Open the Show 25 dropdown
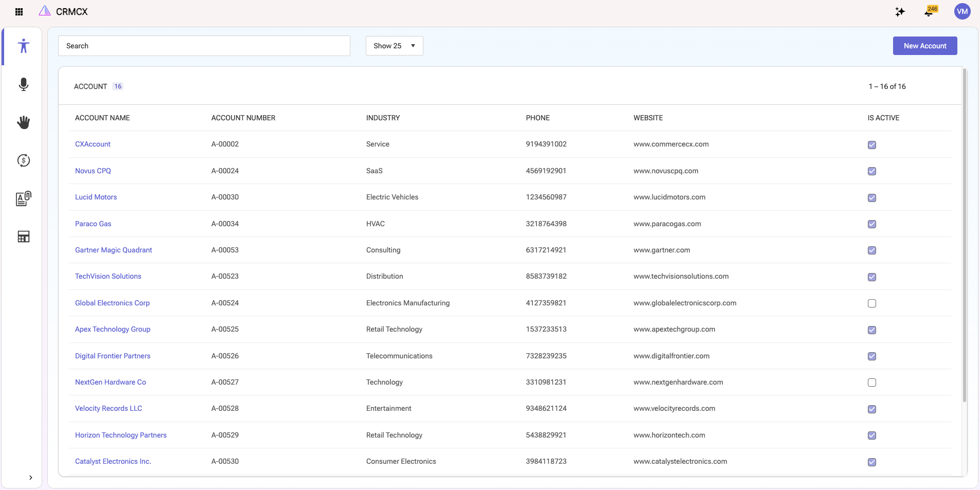Viewport: 980px width, 490px height. 394,46
